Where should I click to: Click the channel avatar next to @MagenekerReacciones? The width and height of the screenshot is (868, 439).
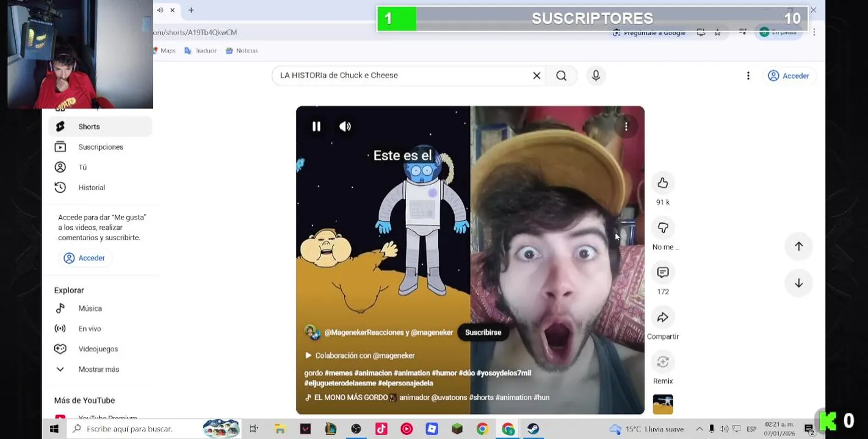point(312,332)
